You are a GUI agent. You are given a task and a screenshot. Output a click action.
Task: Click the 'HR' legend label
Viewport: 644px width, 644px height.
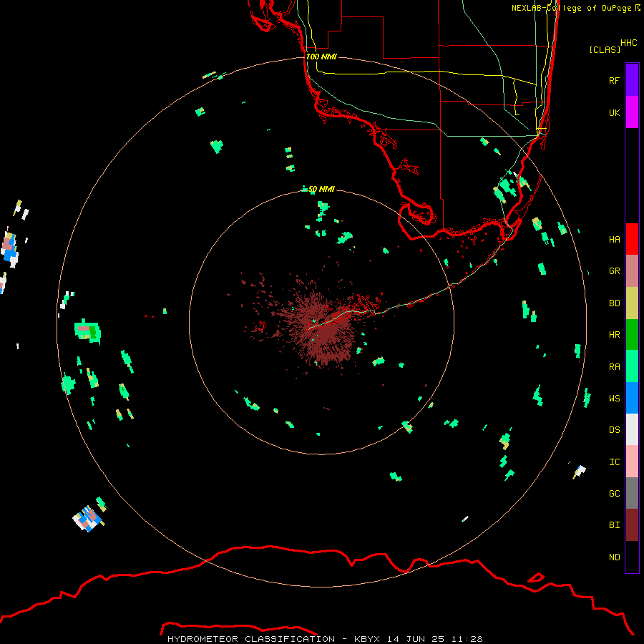pos(615,335)
